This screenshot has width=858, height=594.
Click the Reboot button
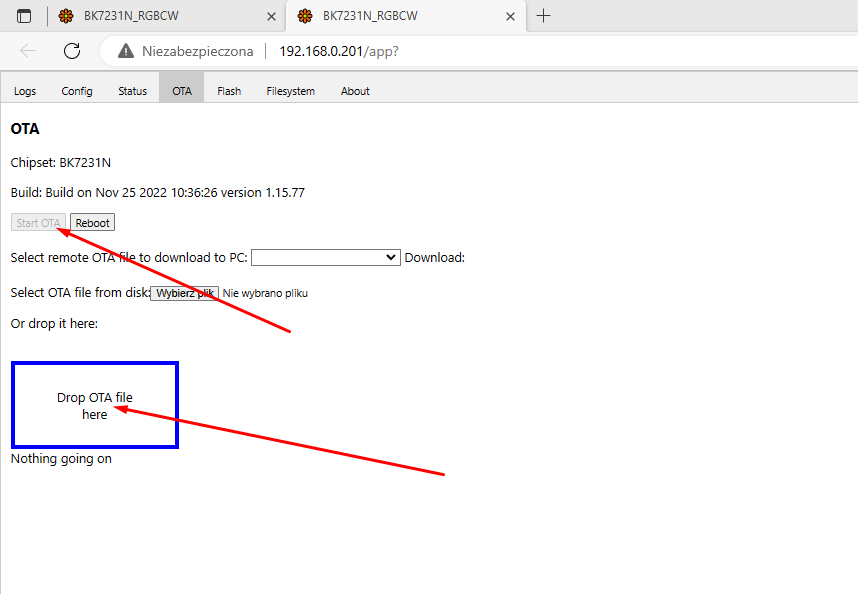click(92, 223)
